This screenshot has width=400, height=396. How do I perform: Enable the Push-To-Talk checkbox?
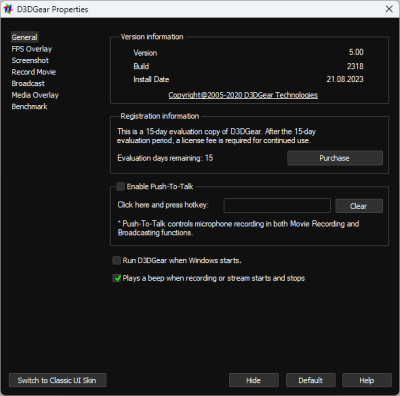(121, 186)
